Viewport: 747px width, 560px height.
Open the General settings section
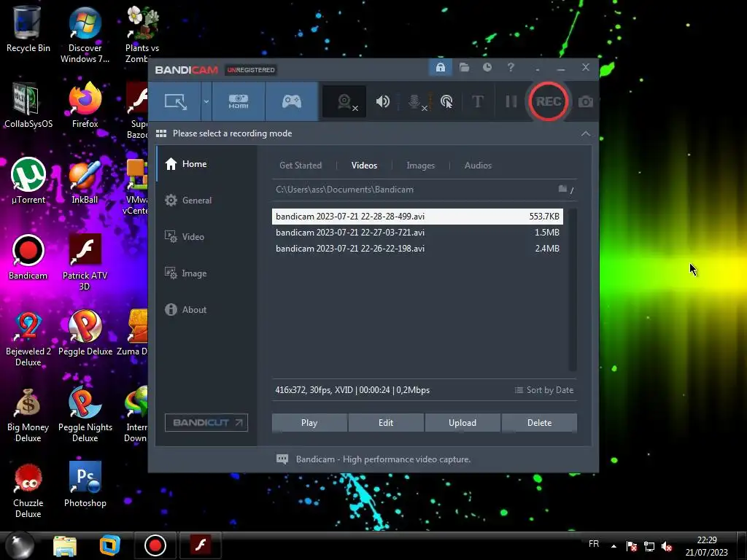pyautogui.click(x=206, y=201)
